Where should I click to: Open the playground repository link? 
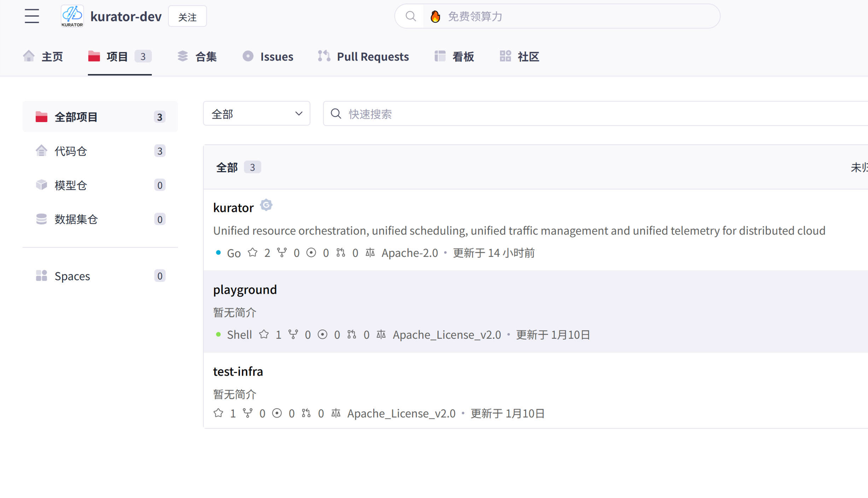(245, 289)
